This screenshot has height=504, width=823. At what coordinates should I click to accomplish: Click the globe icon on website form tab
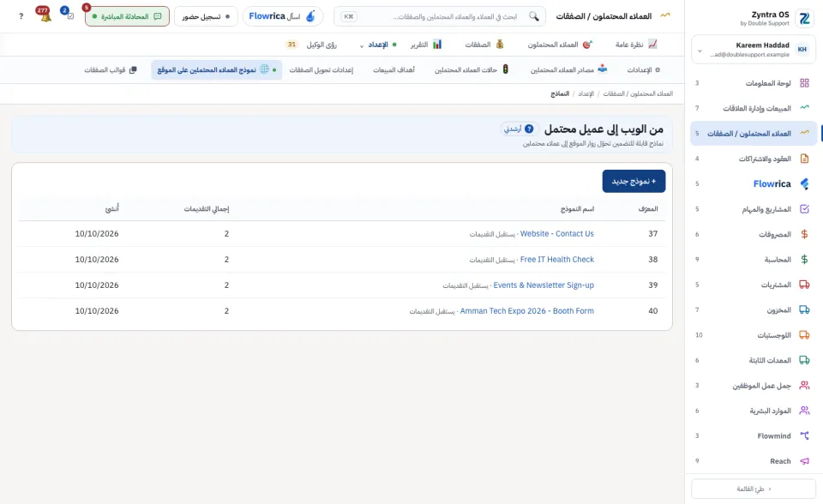pyautogui.click(x=265, y=69)
